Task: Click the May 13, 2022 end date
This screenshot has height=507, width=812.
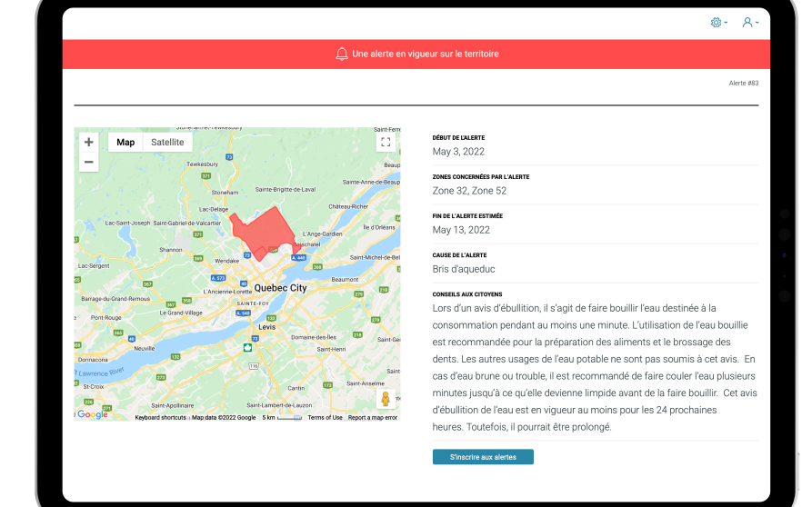Action: pyautogui.click(x=461, y=230)
